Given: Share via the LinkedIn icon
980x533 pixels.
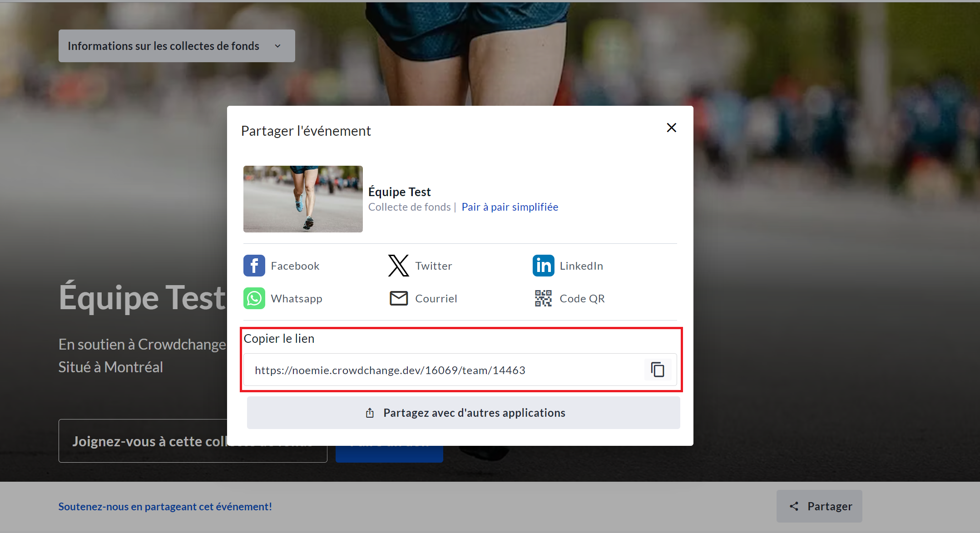Looking at the screenshot, I should pos(543,266).
